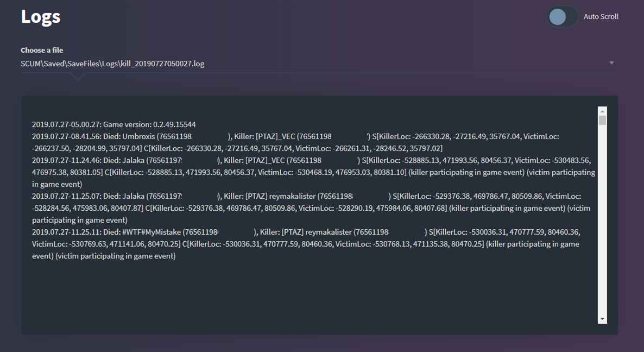Click the log scrollbar thumb
This screenshot has width=644, height=352.
pyautogui.click(x=602, y=120)
